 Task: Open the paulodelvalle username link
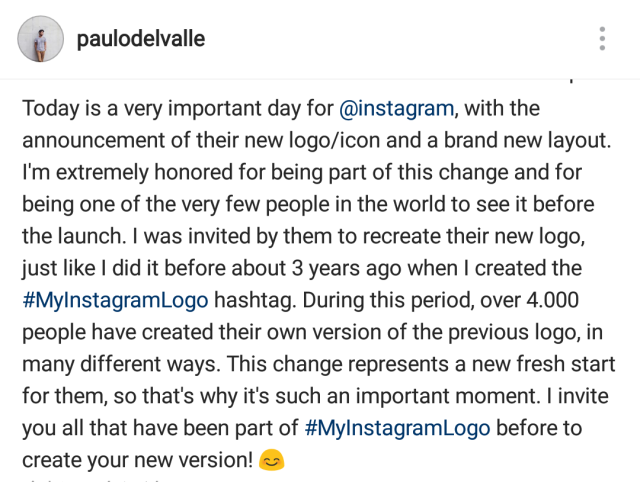[140, 39]
